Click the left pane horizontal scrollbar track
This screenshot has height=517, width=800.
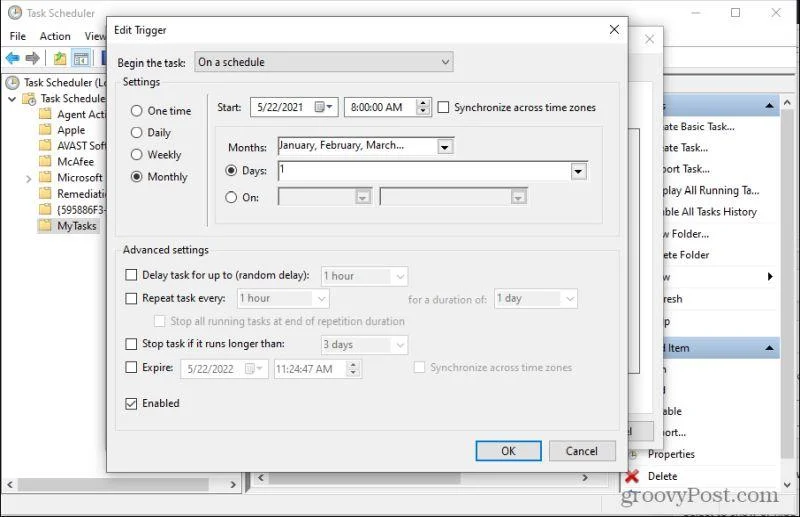coord(121,484)
